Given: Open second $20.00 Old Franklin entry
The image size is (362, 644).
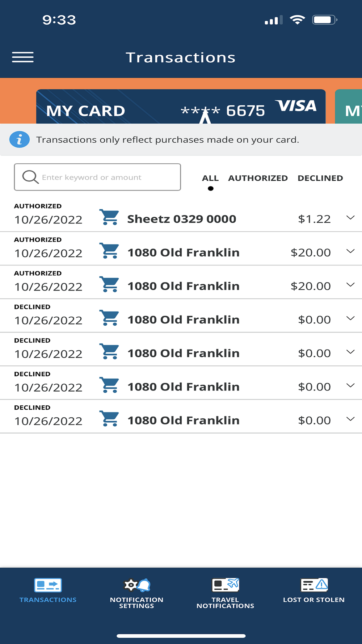Looking at the screenshot, I should [350, 285].
